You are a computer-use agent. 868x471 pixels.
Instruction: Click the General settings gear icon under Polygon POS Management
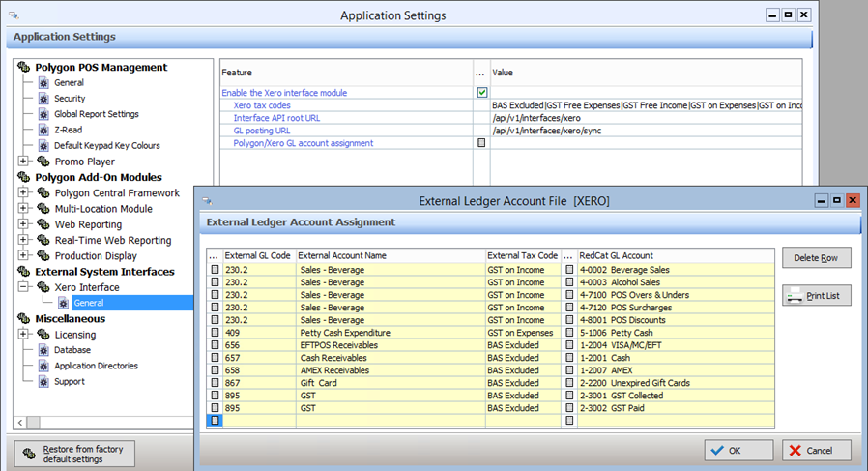43,83
